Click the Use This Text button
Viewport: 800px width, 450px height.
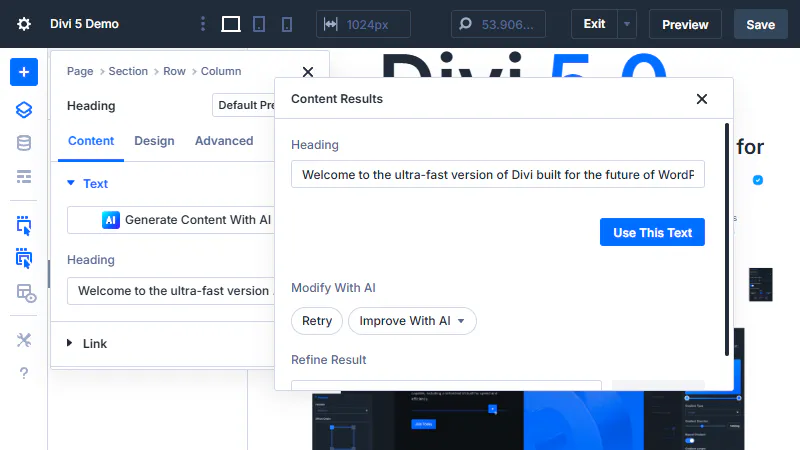(x=652, y=233)
